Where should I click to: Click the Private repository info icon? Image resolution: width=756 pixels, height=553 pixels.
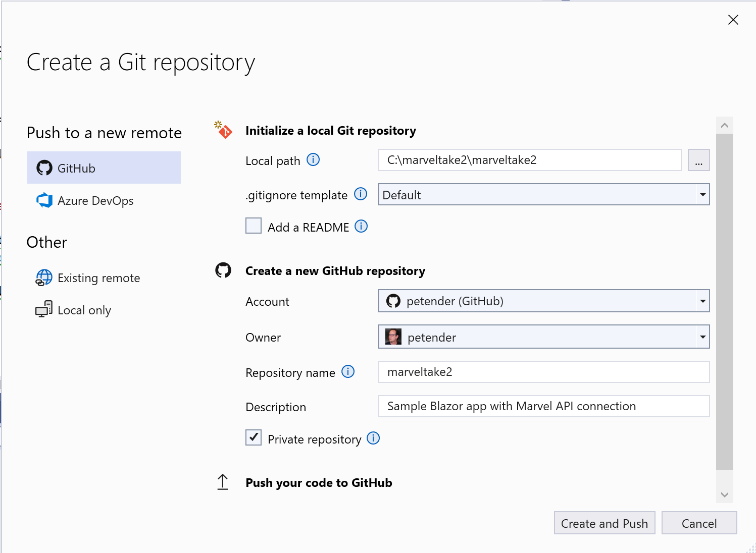(373, 438)
